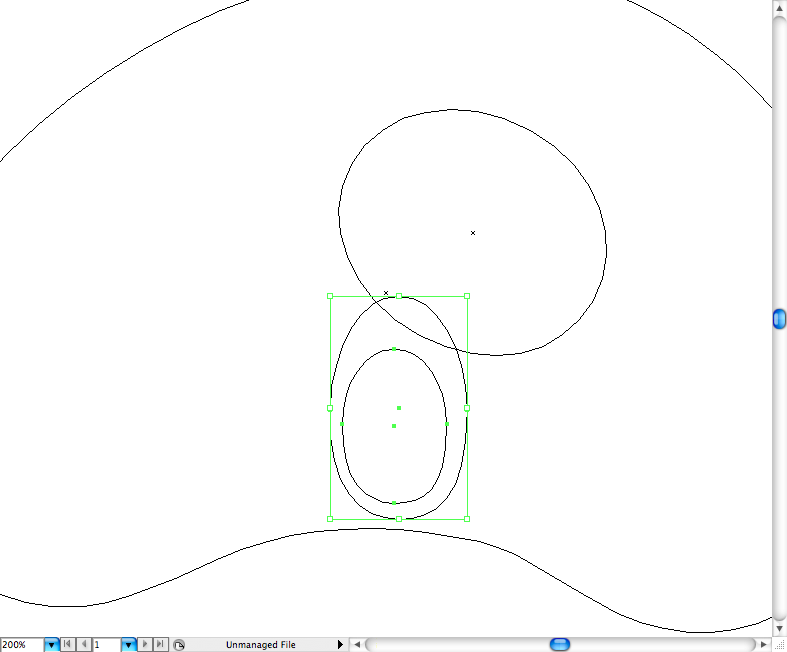Viewport: 787px width, 652px height.
Task: Click bottom-right handle of selection bounding box
Action: (467, 518)
